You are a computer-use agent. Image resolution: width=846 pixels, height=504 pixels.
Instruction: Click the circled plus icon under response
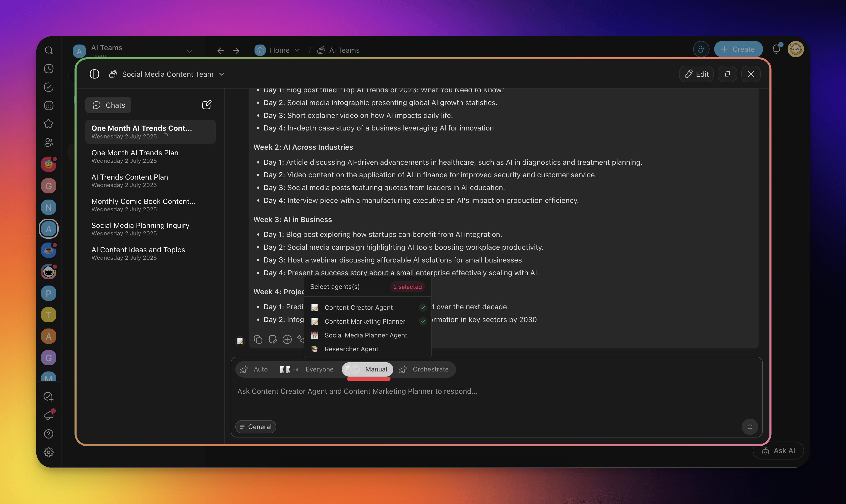[x=287, y=339]
